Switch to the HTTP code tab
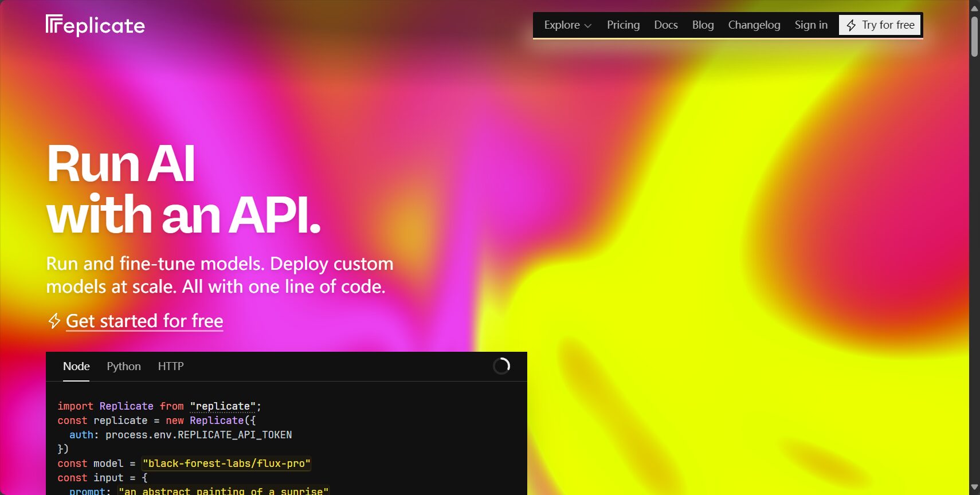980x495 pixels. [171, 366]
